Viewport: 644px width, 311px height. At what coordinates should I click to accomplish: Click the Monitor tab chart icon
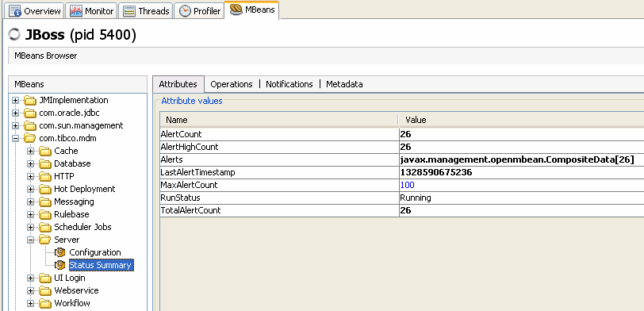(x=76, y=11)
